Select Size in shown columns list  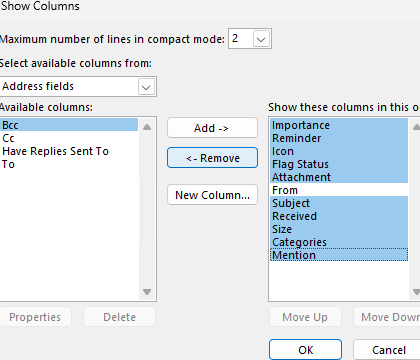pyautogui.click(x=339, y=229)
